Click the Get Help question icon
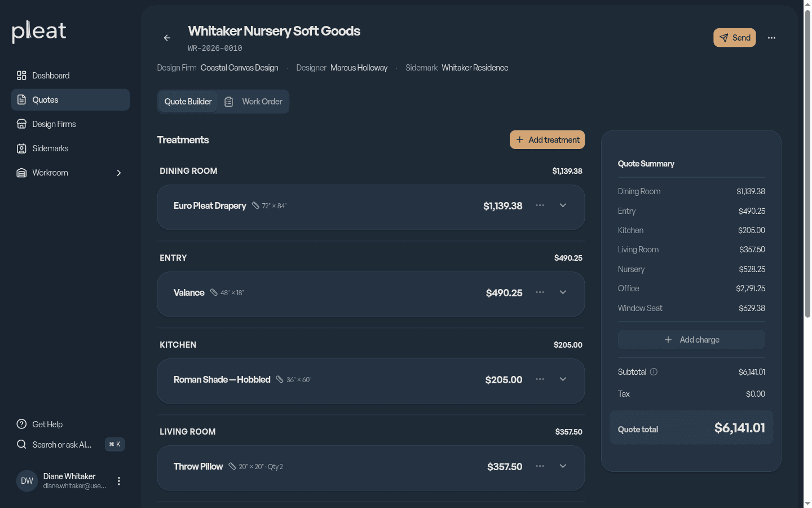 click(21, 424)
